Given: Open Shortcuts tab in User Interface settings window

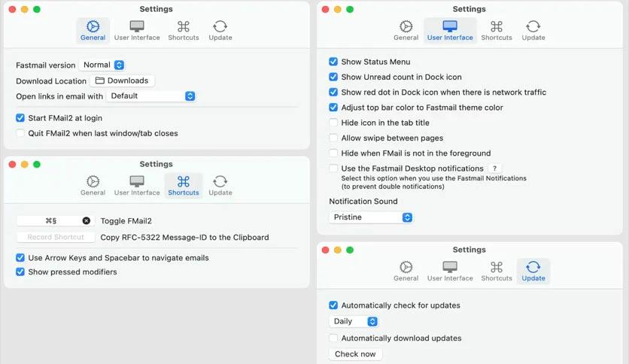Looking at the screenshot, I should [497, 31].
